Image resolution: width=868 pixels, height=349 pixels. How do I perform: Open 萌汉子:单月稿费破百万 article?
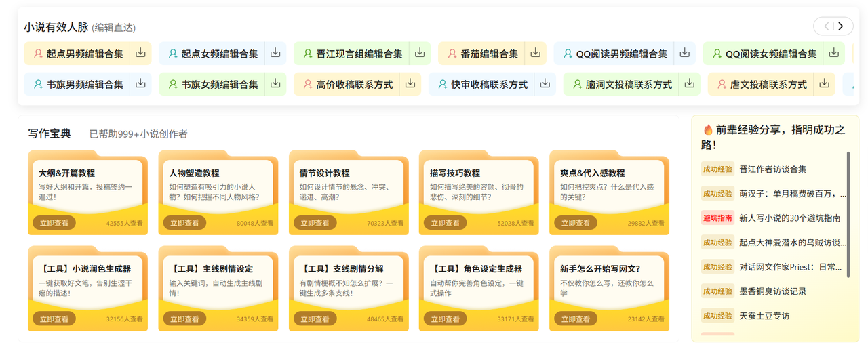pyautogui.click(x=793, y=194)
